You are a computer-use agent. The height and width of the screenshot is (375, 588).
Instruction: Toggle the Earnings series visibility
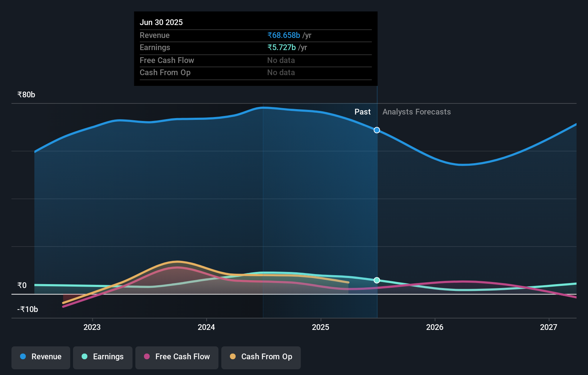pos(103,357)
